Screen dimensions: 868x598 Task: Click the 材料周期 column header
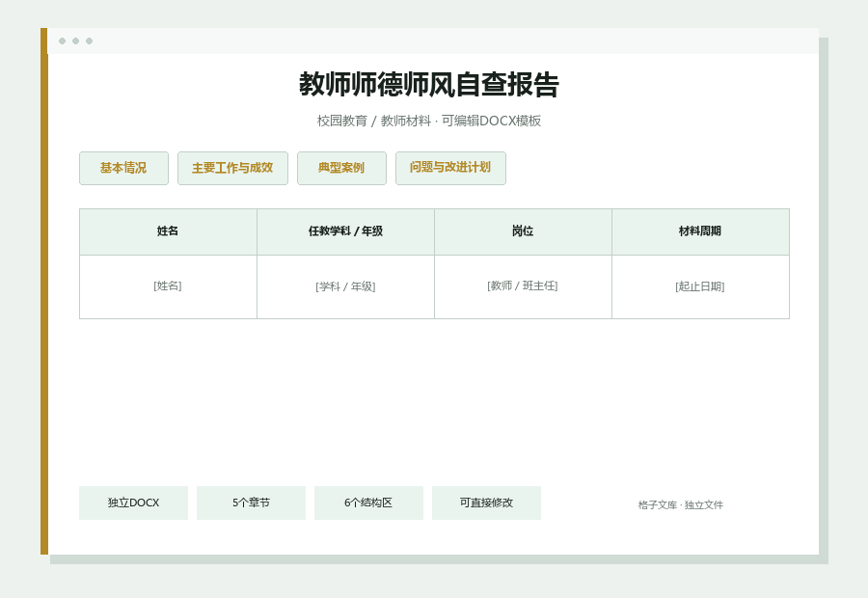coord(700,231)
